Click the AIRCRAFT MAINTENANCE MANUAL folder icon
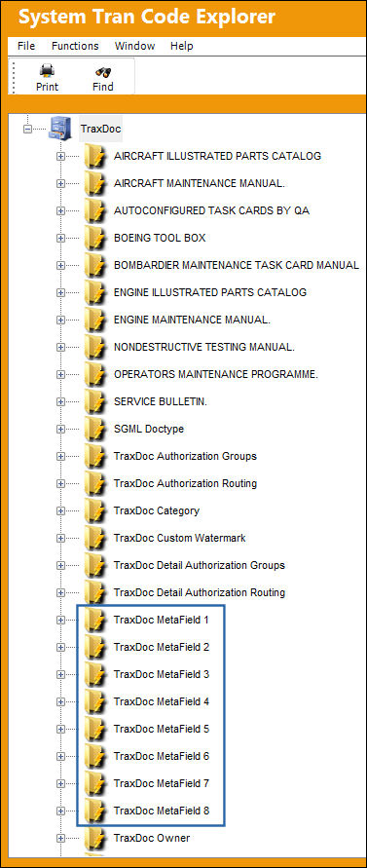This screenshot has width=367, height=868. pyautogui.click(x=95, y=183)
